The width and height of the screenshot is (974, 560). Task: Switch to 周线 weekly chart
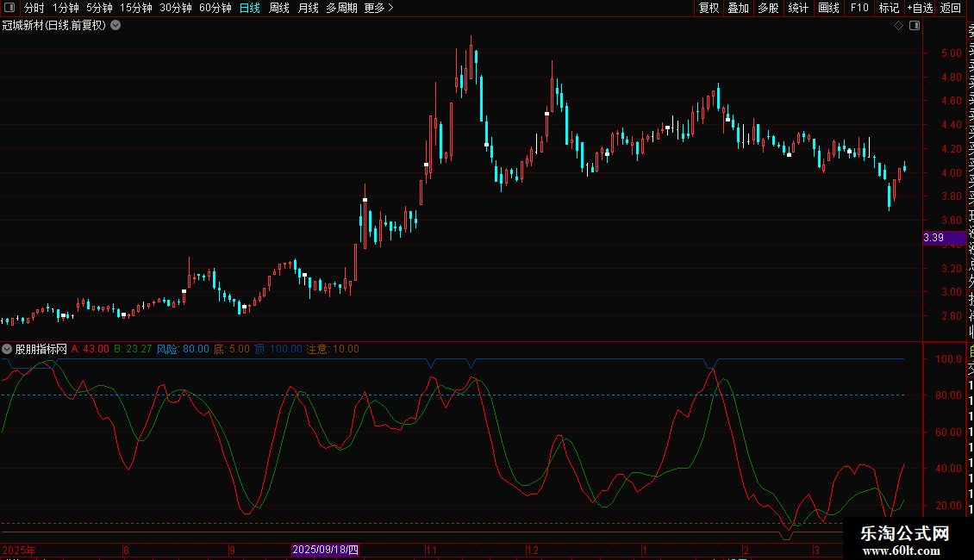(279, 8)
